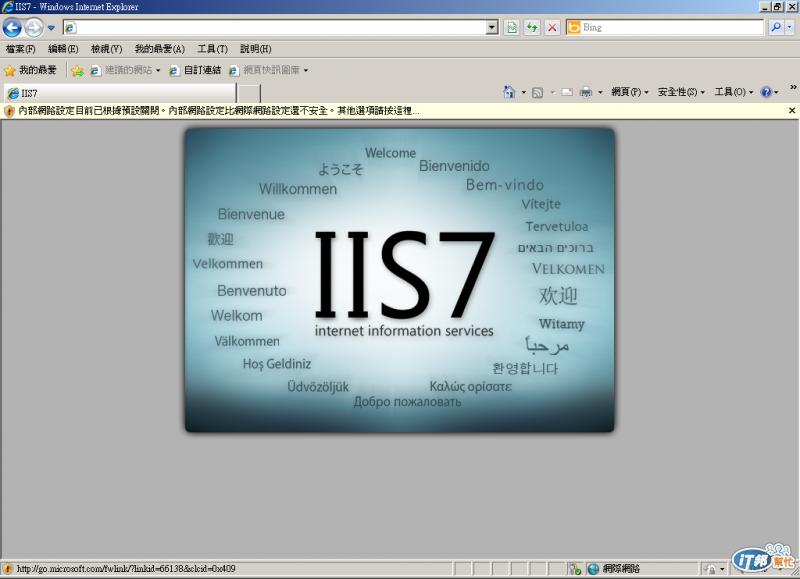This screenshot has height=579, width=800.
Task: Click the IE logo in title bar
Action: [7, 7]
